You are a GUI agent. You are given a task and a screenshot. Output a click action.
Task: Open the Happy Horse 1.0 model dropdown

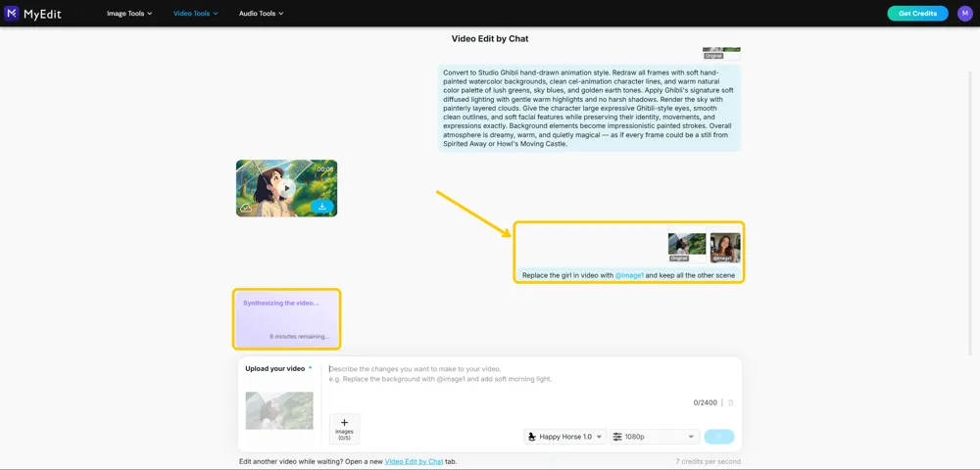pyautogui.click(x=565, y=437)
